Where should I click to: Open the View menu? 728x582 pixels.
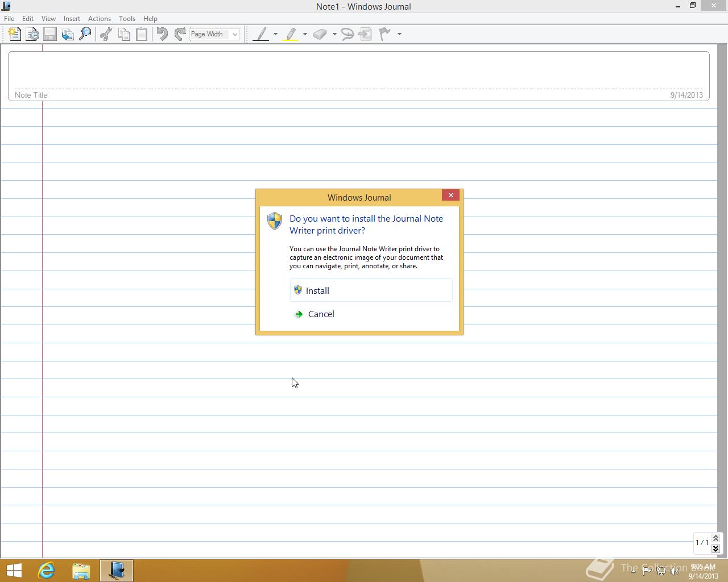[x=48, y=19]
